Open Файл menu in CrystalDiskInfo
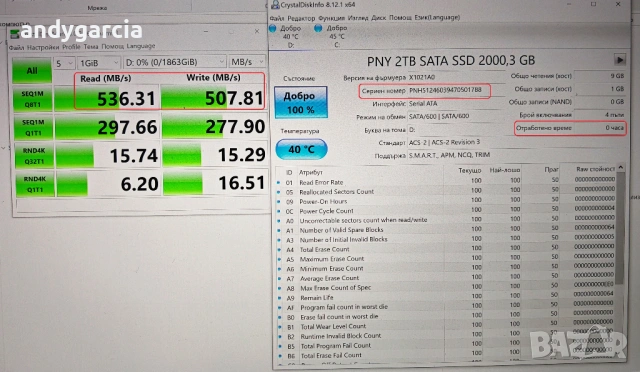This screenshot has width=640, height=372. click(x=277, y=18)
